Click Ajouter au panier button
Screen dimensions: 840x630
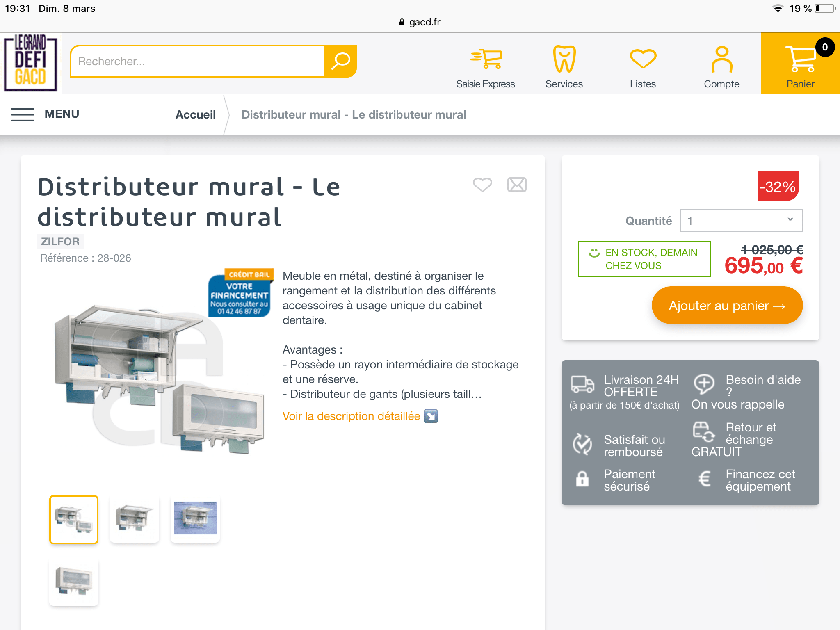coord(727,306)
